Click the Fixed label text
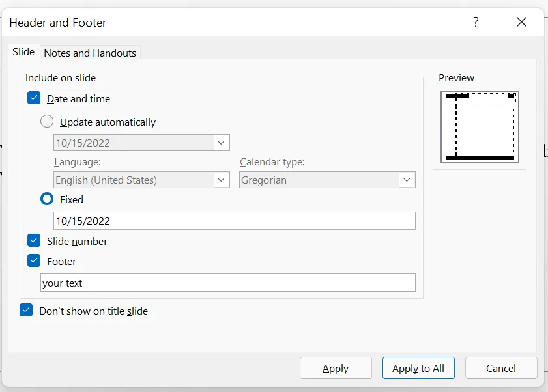 click(72, 199)
